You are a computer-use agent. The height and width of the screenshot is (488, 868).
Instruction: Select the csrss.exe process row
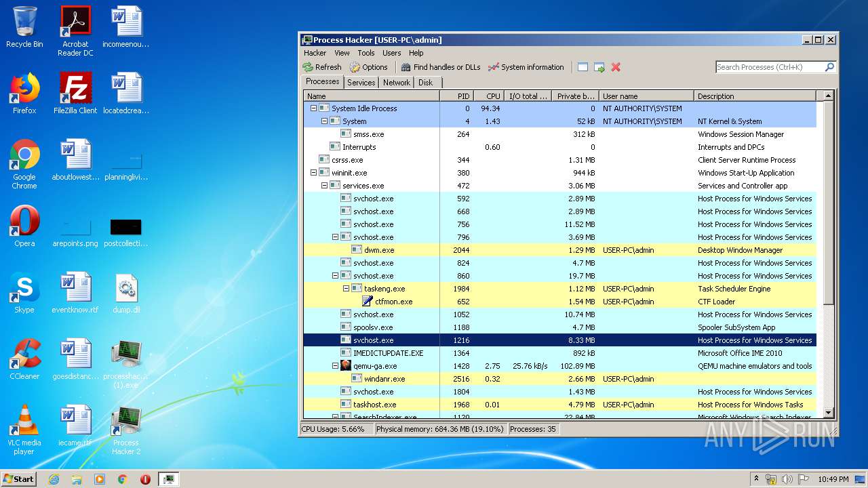[559, 160]
